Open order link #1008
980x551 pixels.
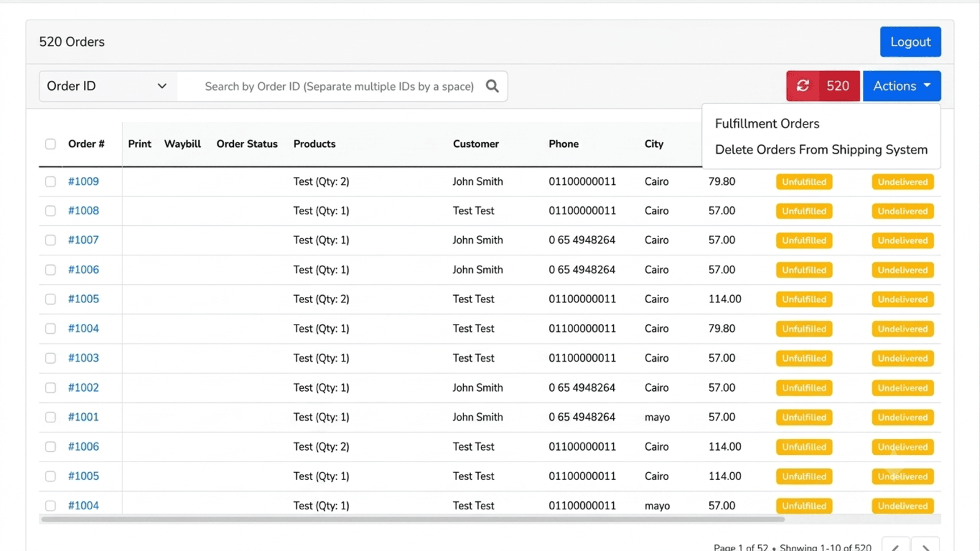(83, 211)
